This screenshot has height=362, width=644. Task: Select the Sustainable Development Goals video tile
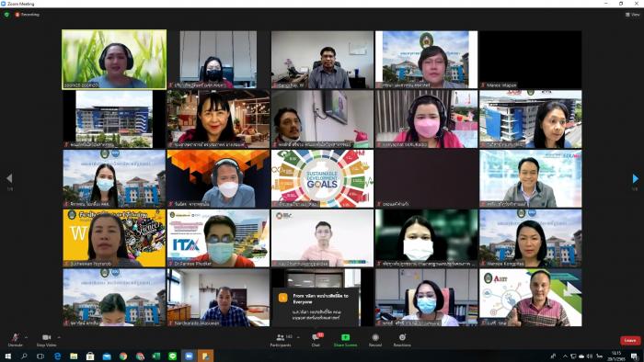tap(322, 179)
